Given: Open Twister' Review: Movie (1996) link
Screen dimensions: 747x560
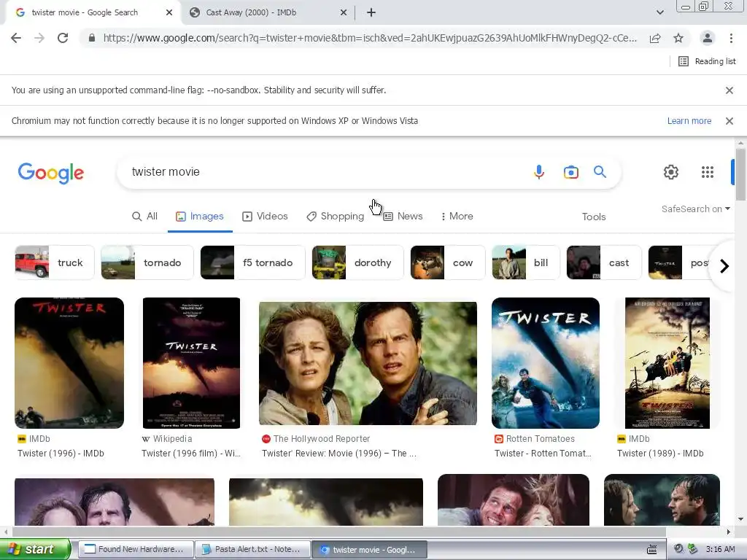Looking at the screenshot, I should 338,454.
